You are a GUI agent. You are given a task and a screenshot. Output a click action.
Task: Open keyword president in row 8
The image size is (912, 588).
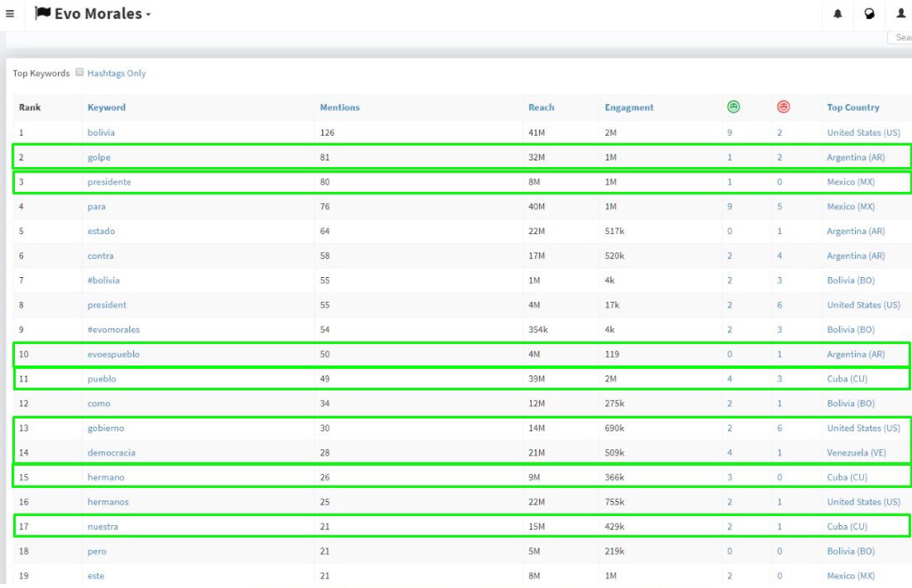point(107,305)
